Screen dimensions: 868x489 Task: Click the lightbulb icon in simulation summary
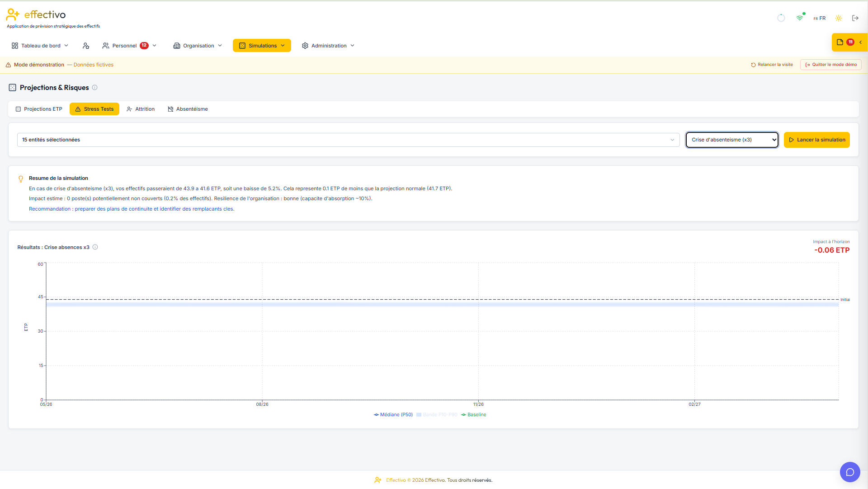[21, 179]
